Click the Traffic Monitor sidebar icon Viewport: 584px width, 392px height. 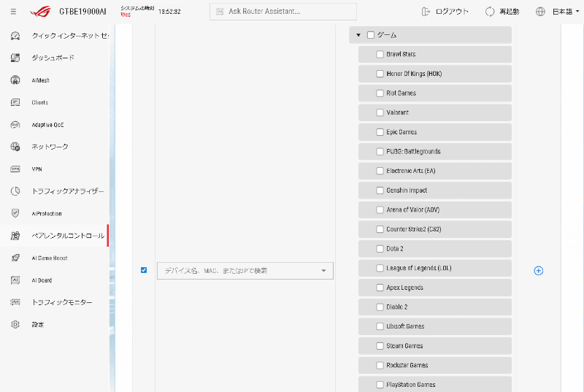15,302
